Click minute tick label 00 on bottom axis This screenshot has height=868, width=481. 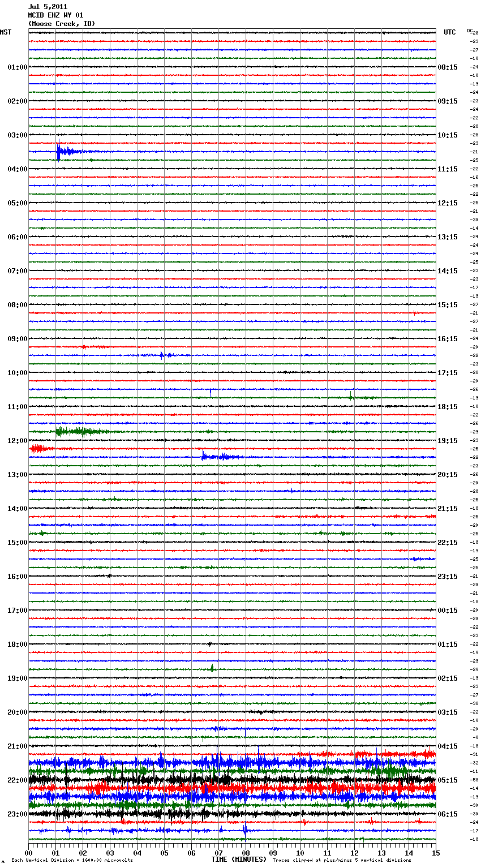point(28,853)
